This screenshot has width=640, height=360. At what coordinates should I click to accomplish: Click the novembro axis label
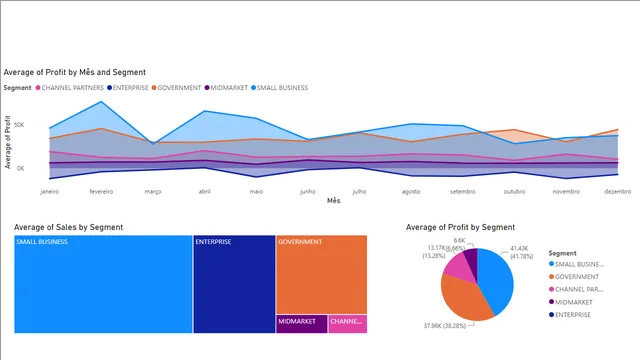coord(566,191)
